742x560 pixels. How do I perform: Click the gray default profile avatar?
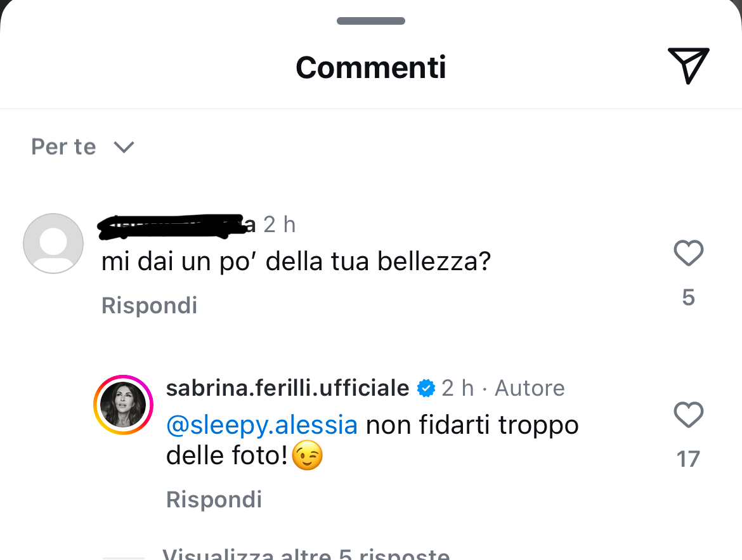pos(53,244)
